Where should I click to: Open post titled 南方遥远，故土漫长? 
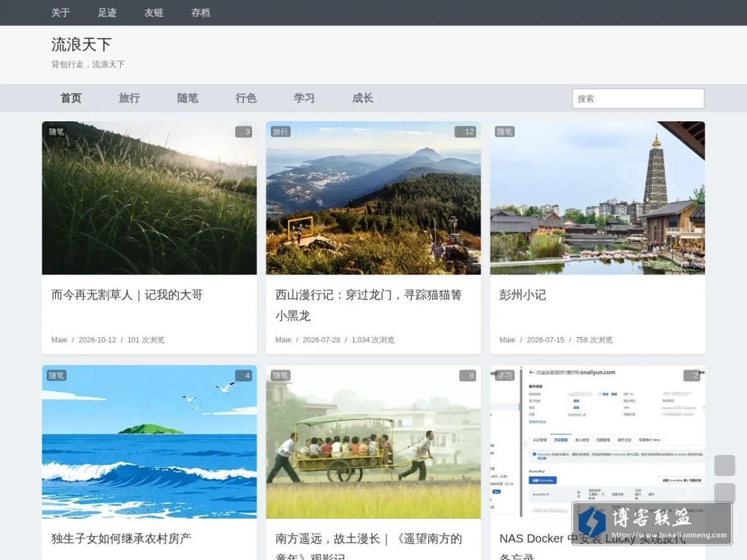coord(369,546)
